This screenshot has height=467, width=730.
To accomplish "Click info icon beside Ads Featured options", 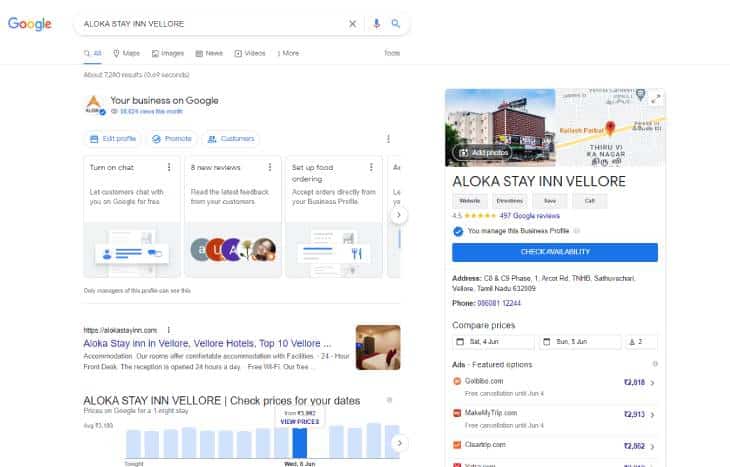I will coord(655,364).
